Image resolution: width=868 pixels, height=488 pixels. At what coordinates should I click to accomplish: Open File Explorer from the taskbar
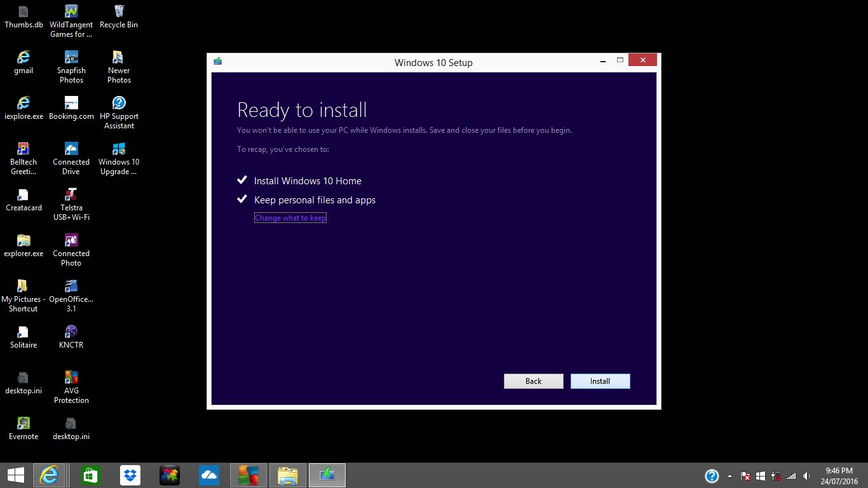click(287, 475)
